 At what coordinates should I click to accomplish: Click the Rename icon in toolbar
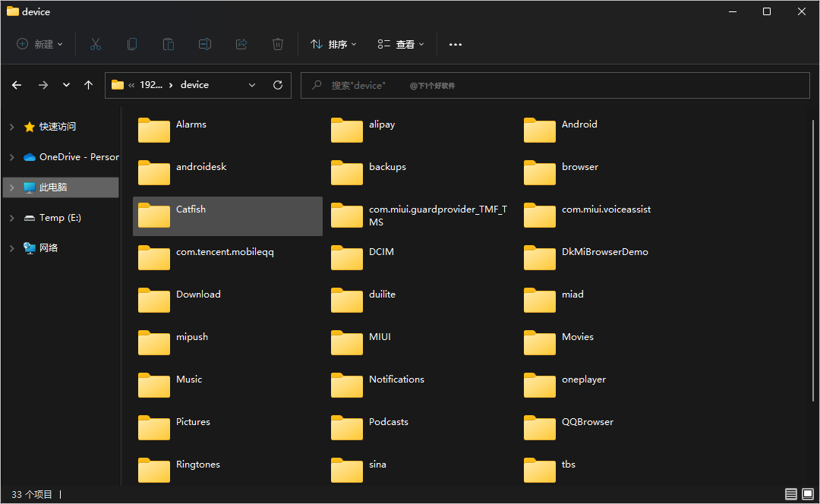pyautogui.click(x=205, y=45)
